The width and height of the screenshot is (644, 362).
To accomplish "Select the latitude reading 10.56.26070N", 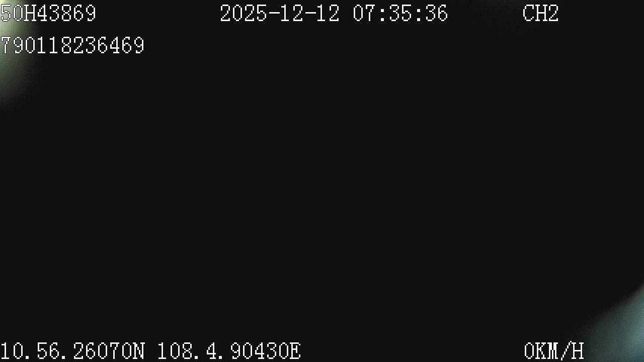I will (72, 351).
